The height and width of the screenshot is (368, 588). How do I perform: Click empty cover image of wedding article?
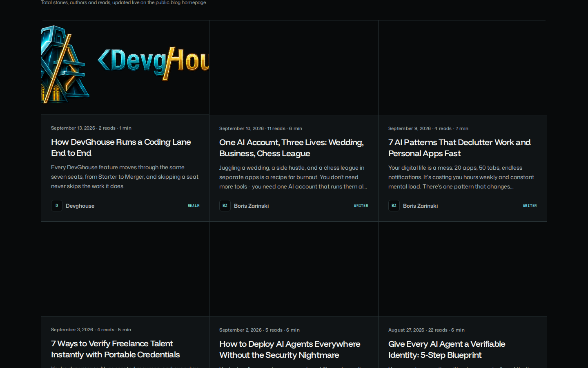coord(294,68)
